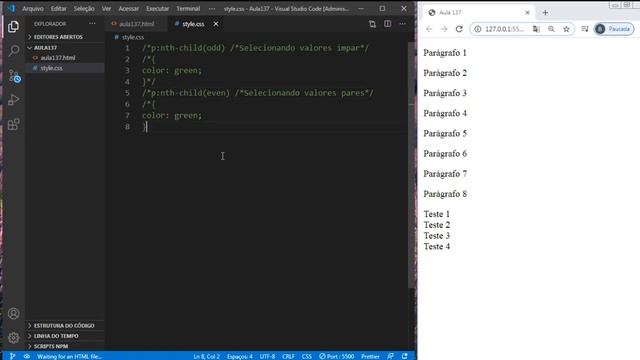Image resolution: width=640 pixels, height=360 pixels.
Task: Click the VS Code logo icon
Action: pos(11,8)
